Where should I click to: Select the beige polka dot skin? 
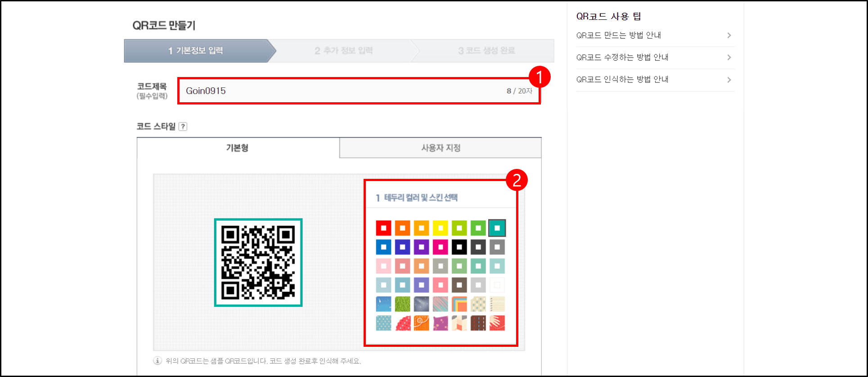(478, 304)
